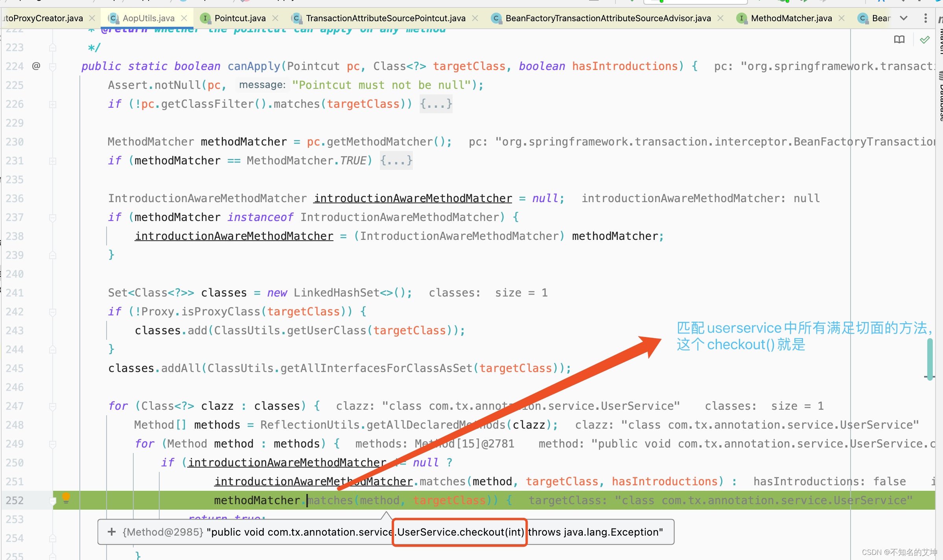The height and width of the screenshot is (560, 943).
Task: Click the lightbulb intention icon on line 252
Action: coord(66,497)
